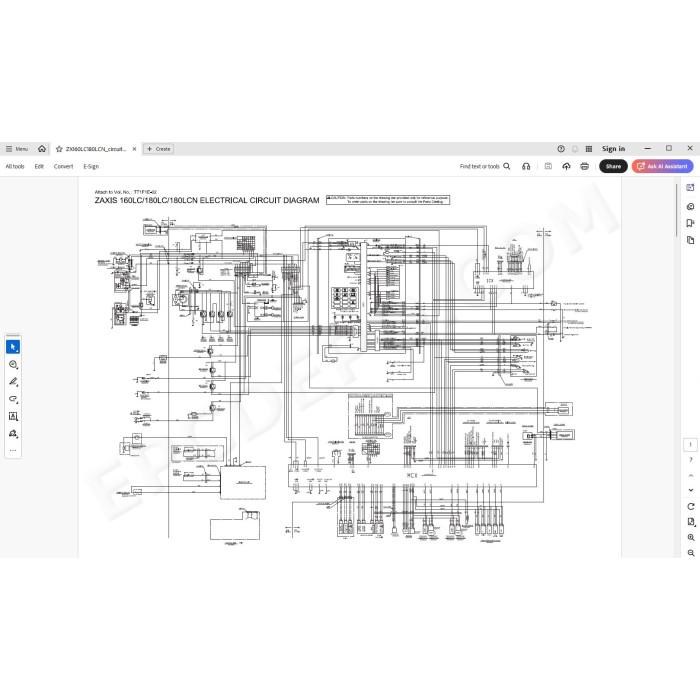
Task: Open Ask AI Assistant
Action: [662, 166]
